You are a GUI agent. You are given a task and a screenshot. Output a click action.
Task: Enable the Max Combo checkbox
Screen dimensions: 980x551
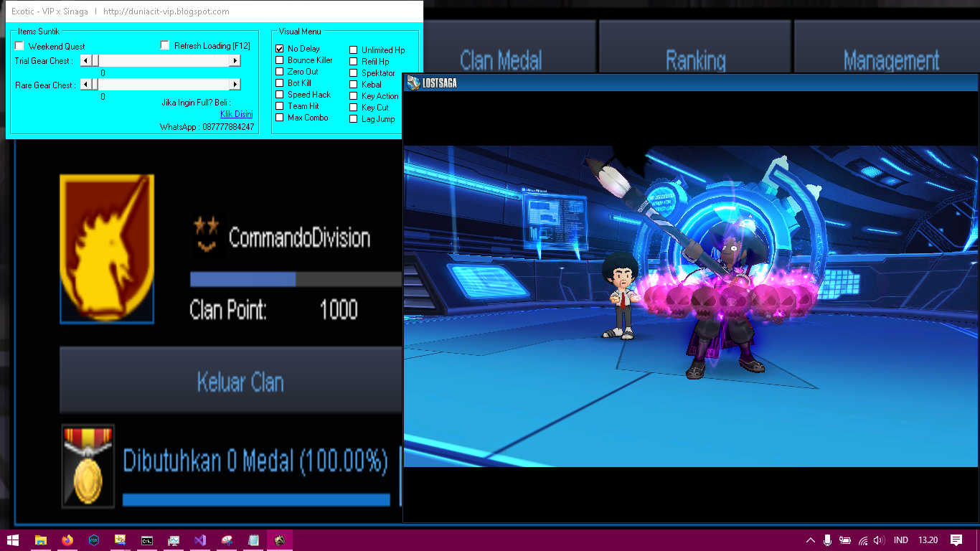pos(280,118)
